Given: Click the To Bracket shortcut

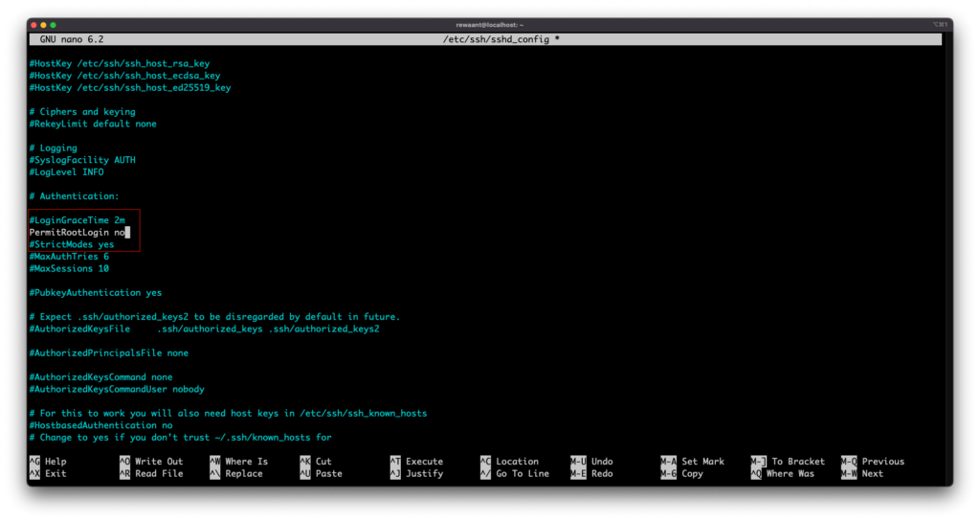Looking at the screenshot, I should [x=788, y=462].
